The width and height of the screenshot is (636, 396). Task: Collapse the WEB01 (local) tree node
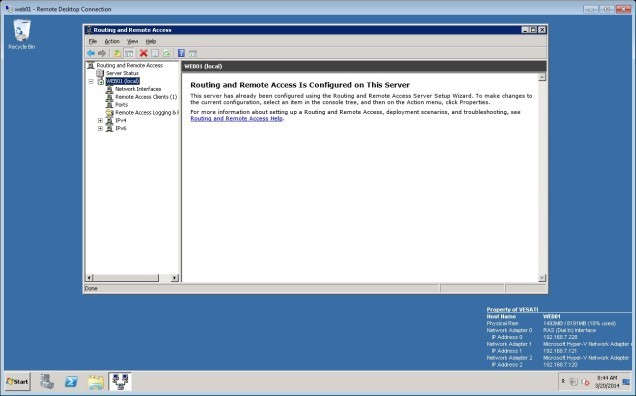[91, 81]
